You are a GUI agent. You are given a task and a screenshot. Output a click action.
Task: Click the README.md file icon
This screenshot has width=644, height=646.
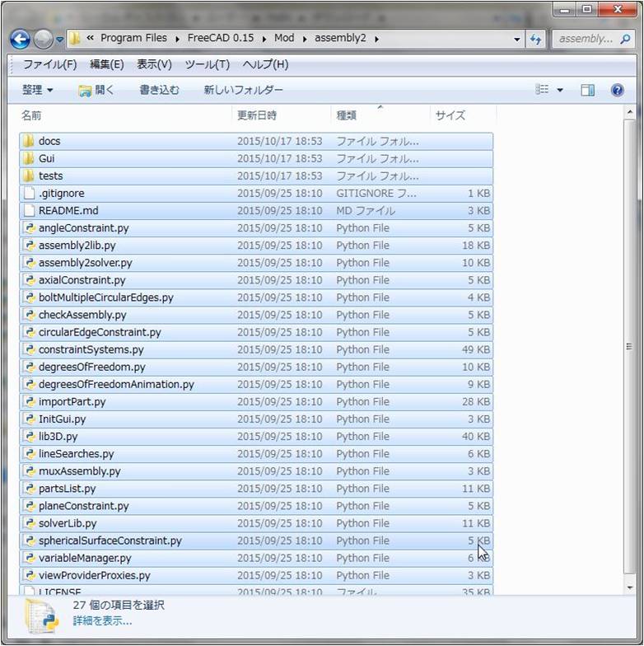pos(29,211)
